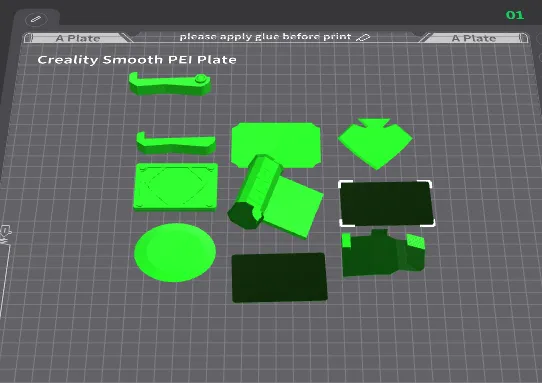Select the round disc model
Image resolution: width=542 pixels, height=383 pixels.
click(175, 252)
